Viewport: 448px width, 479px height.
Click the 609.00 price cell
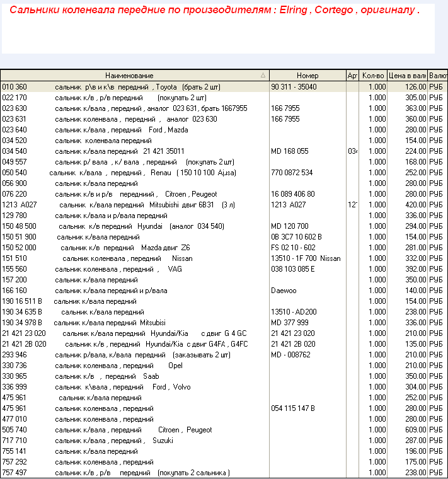pos(407,430)
